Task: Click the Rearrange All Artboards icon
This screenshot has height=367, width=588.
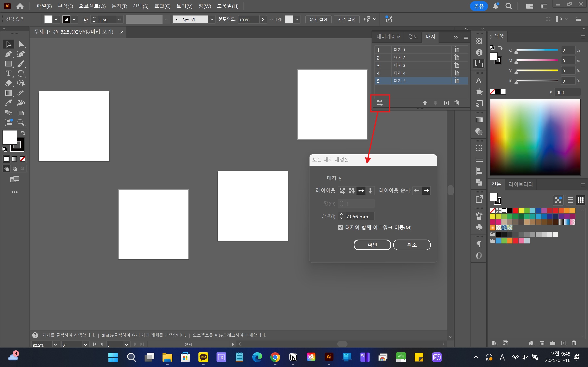Action: tap(380, 103)
